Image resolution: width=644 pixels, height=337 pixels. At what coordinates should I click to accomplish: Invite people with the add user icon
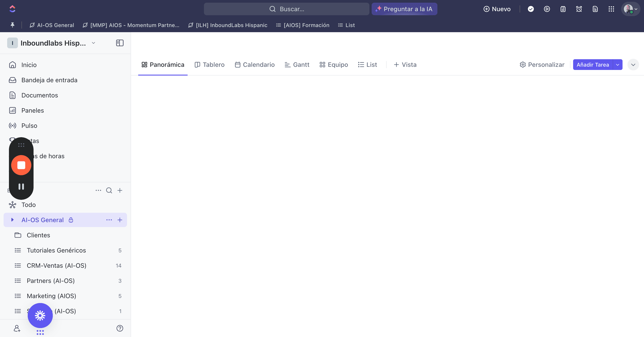coord(17,328)
